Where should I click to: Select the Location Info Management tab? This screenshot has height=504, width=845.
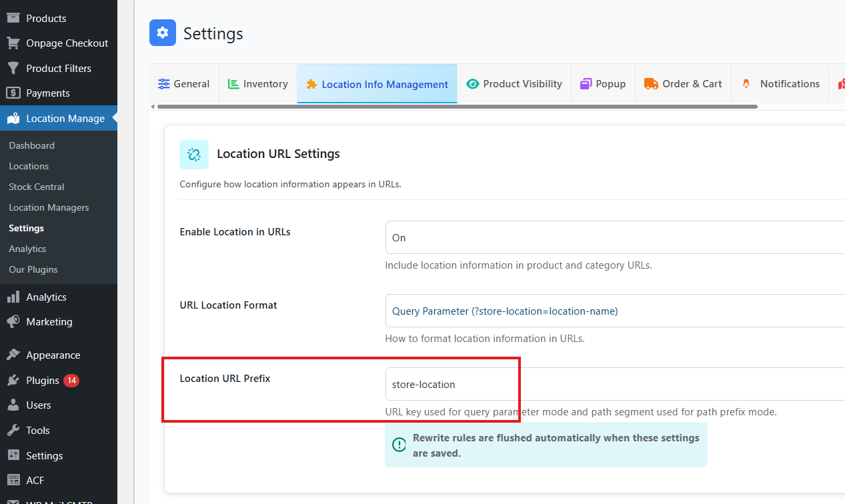click(377, 84)
